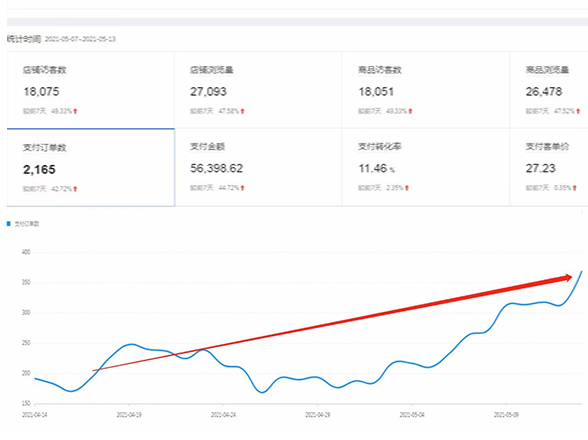588x440 pixels.
Task: Click the 47.58% change text
Action: pyautogui.click(x=229, y=111)
